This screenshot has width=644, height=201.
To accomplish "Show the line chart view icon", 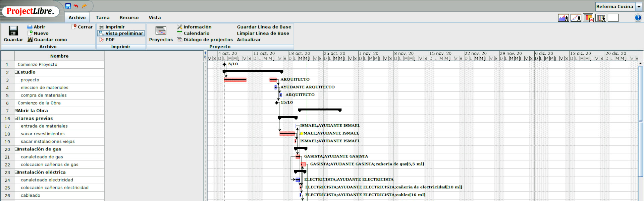I will [576, 18].
